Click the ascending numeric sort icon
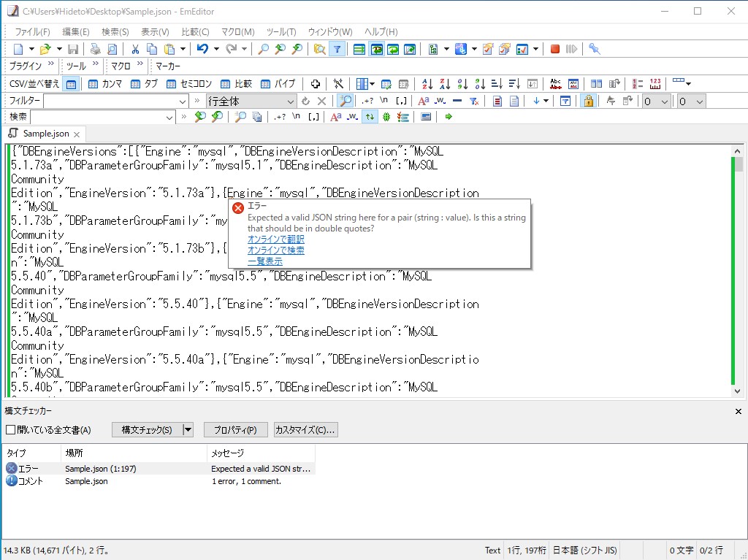 pyautogui.click(x=462, y=84)
